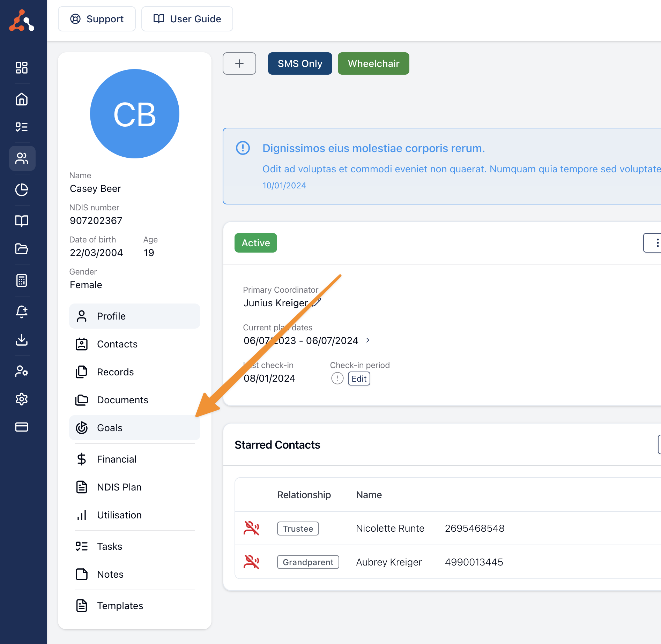Click the calculator icon in sidebar
This screenshot has width=661, height=644.
click(x=22, y=280)
